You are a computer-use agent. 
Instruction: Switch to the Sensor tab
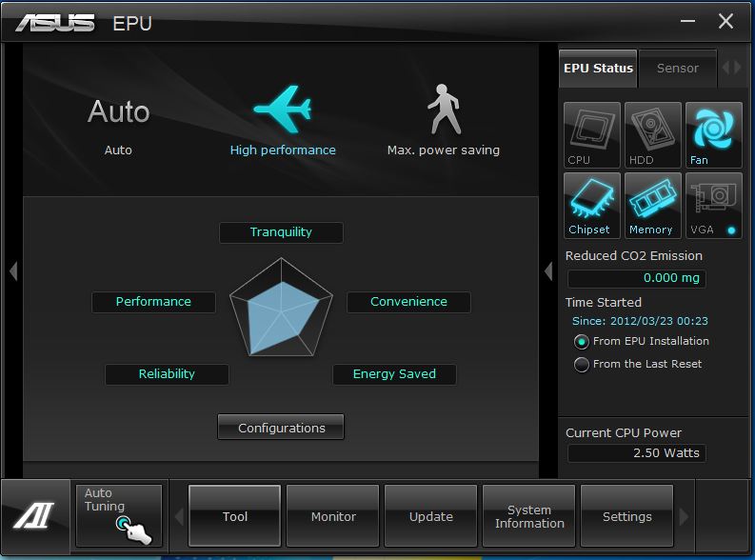tap(678, 69)
